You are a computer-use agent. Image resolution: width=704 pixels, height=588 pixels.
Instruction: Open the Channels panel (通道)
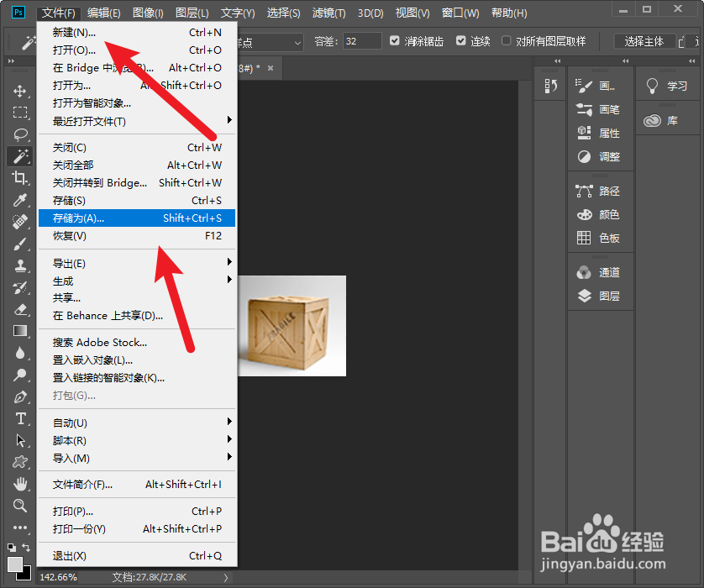[x=599, y=272]
